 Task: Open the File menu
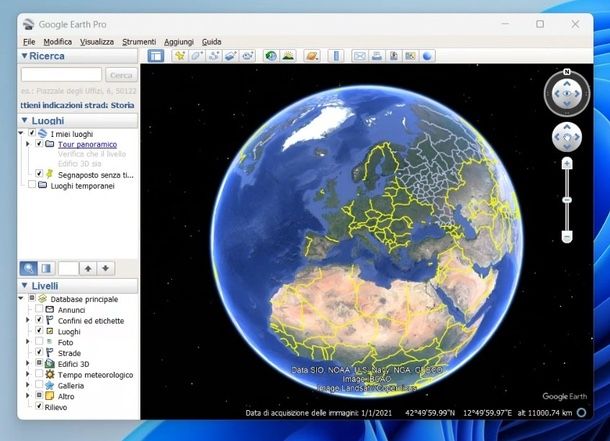coord(29,42)
